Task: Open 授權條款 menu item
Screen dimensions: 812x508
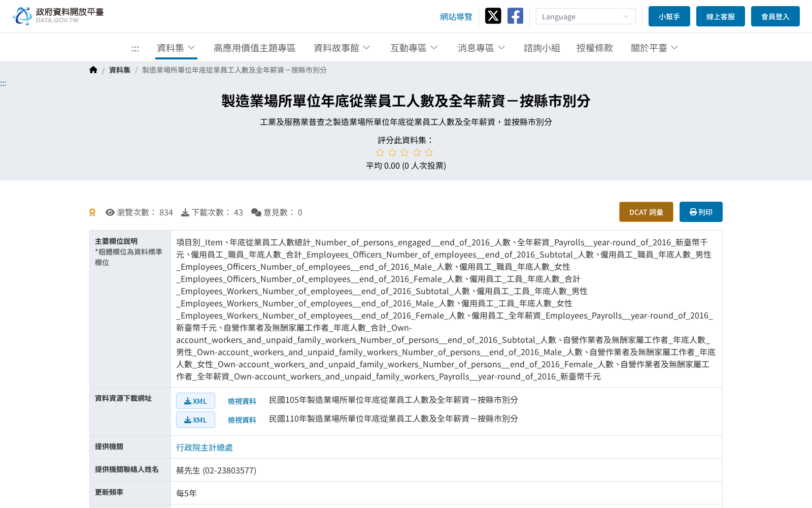Action: [x=595, y=48]
